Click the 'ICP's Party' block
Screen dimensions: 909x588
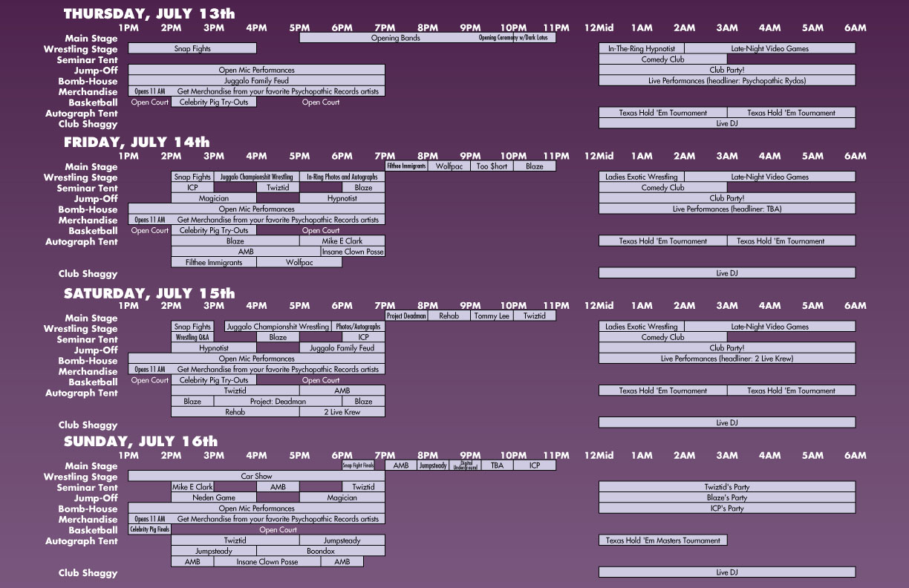pos(727,509)
